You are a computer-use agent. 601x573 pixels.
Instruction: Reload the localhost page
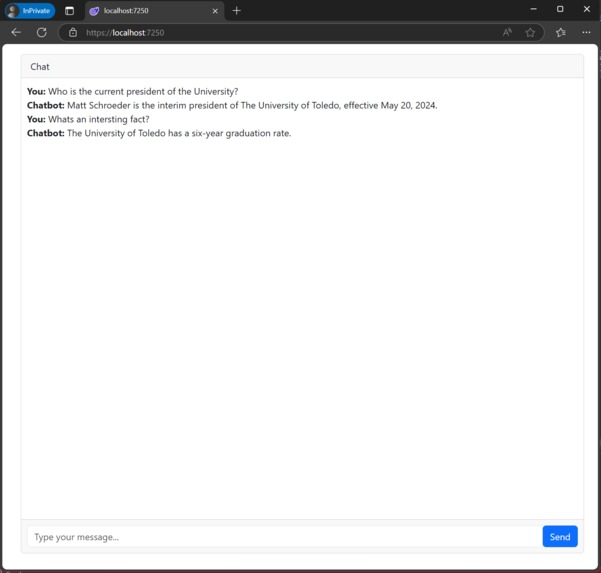pyautogui.click(x=42, y=33)
